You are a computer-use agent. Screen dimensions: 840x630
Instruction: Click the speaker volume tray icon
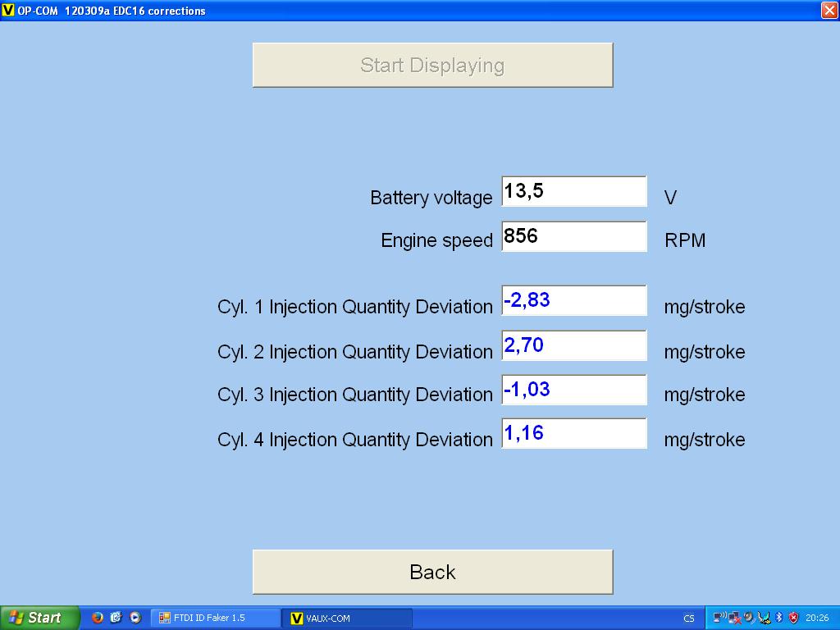tap(749, 618)
